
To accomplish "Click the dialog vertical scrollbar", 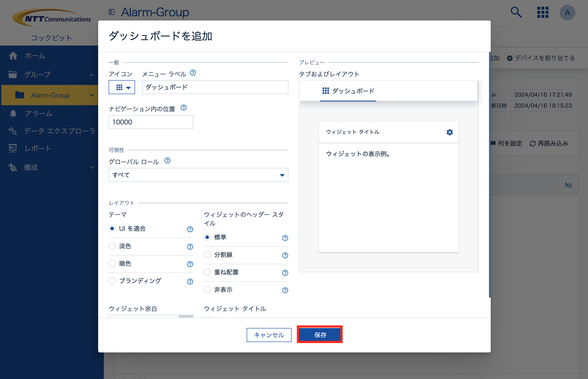I will 490,175.
